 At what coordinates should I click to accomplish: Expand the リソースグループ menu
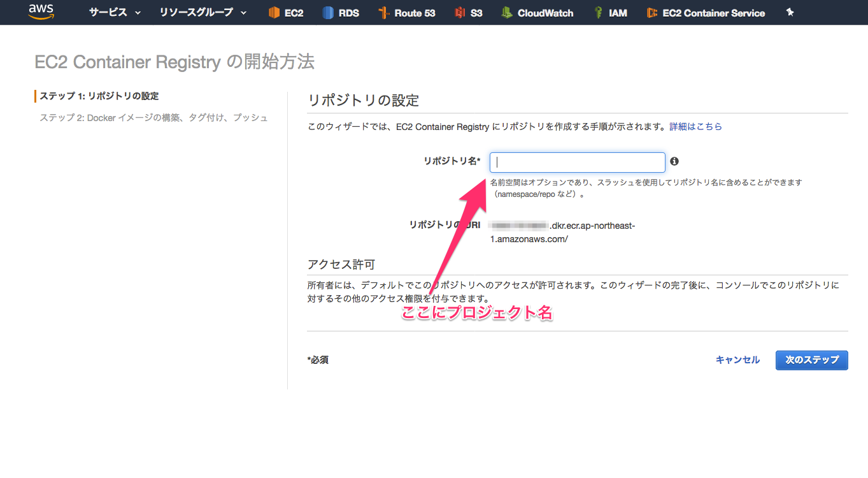click(203, 13)
